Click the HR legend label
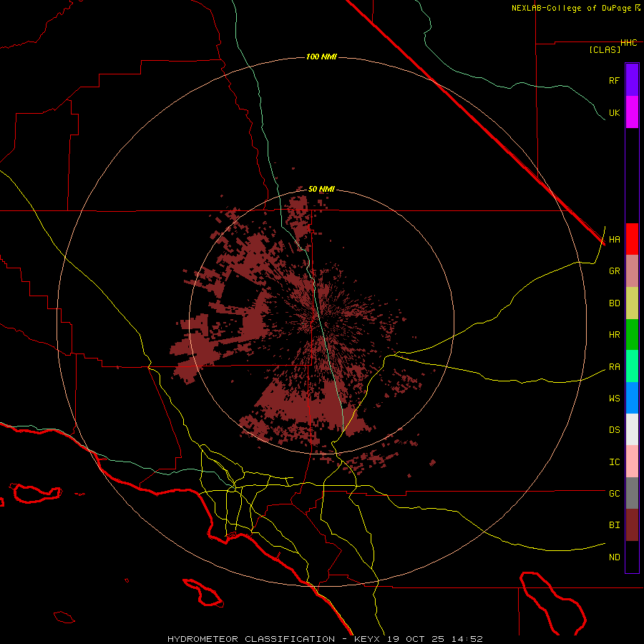 coord(614,335)
